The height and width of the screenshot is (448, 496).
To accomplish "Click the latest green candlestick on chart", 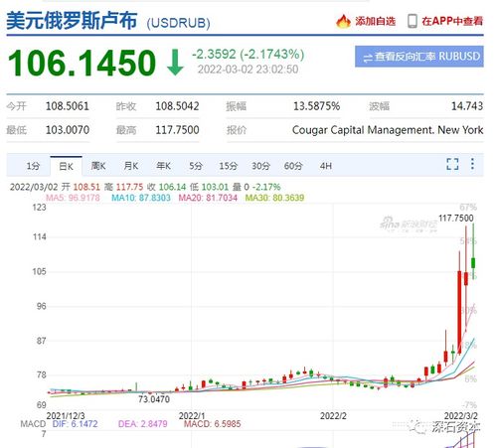I will (473, 263).
